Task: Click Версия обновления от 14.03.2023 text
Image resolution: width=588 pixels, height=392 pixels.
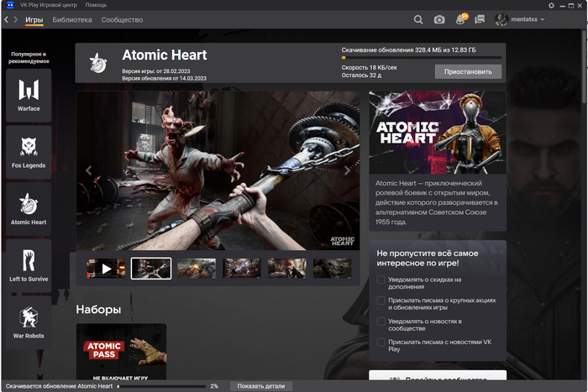Action: click(x=165, y=78)
